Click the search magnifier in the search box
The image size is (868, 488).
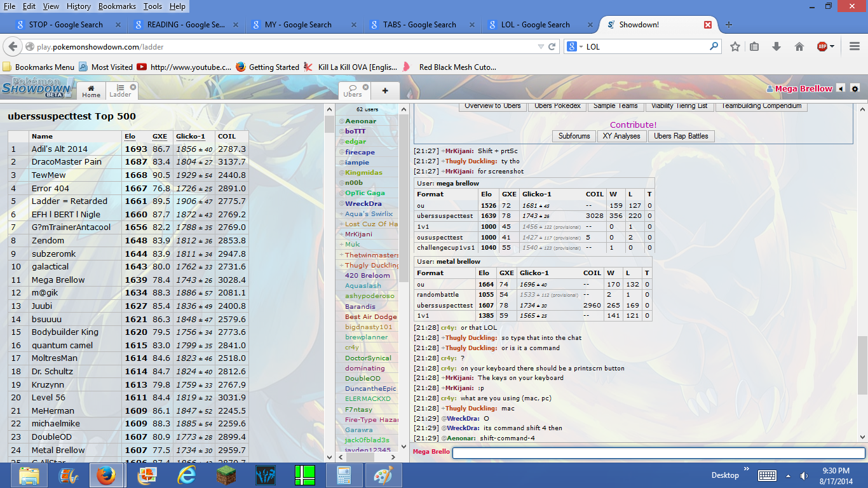(x=714, y=46)
